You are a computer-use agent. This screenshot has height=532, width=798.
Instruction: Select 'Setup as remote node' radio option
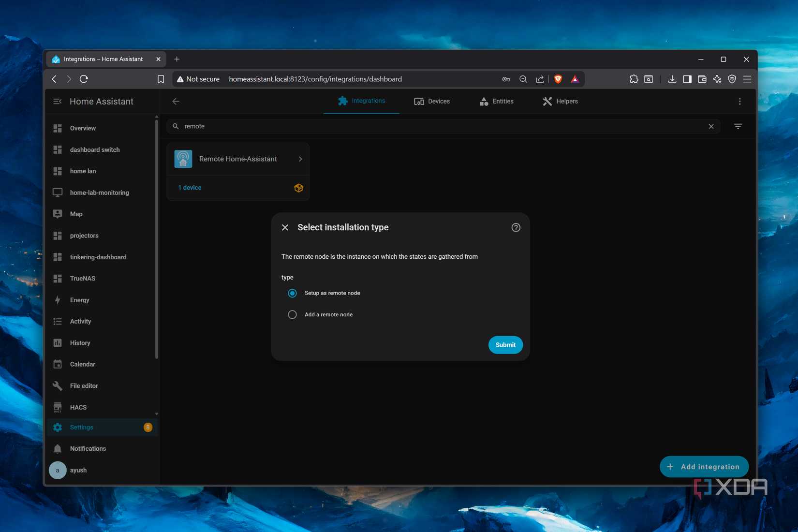pos(292,293)
